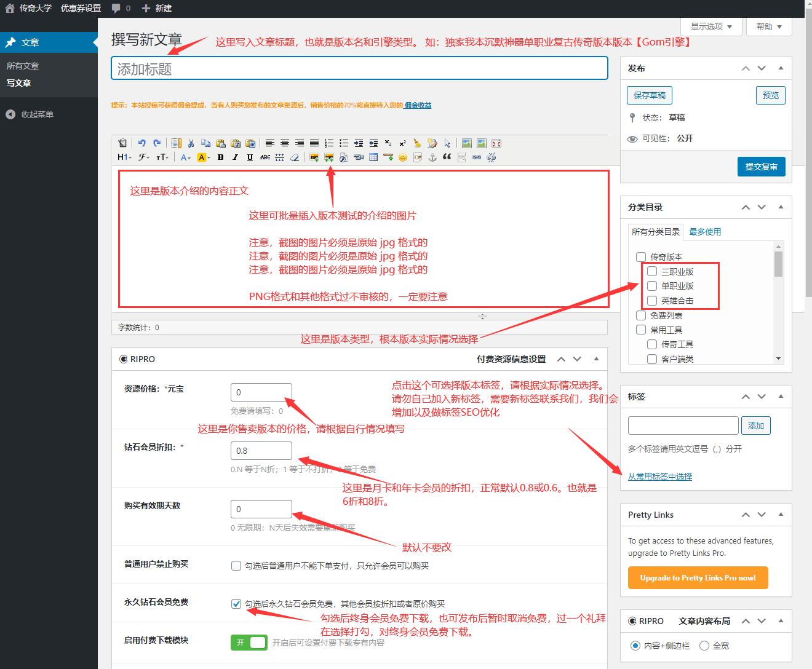Move the 标签 panel down
This screenshot has height=669, width=812.
pyautogui.click(x=762, y=397)
